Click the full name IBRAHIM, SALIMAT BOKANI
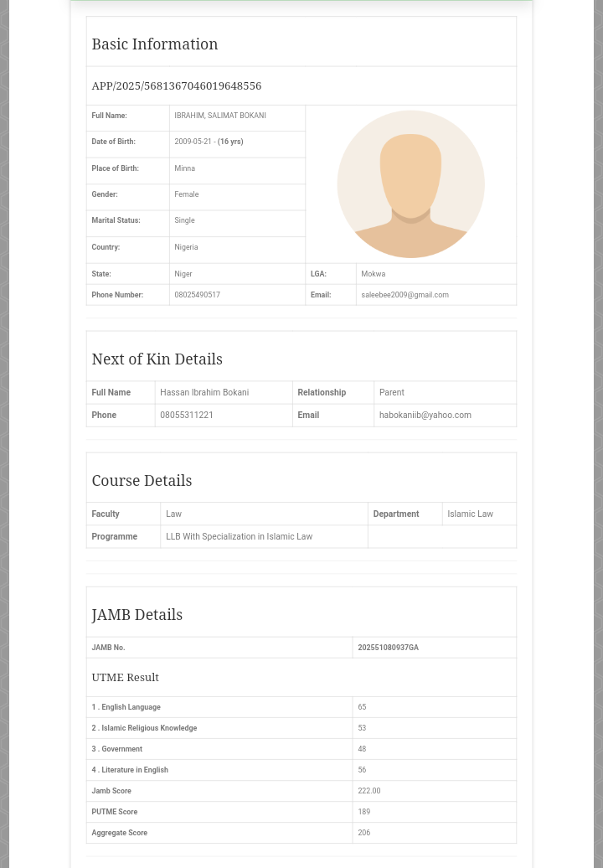The width and height of the screenshot is (603, 868). point(219,116)
